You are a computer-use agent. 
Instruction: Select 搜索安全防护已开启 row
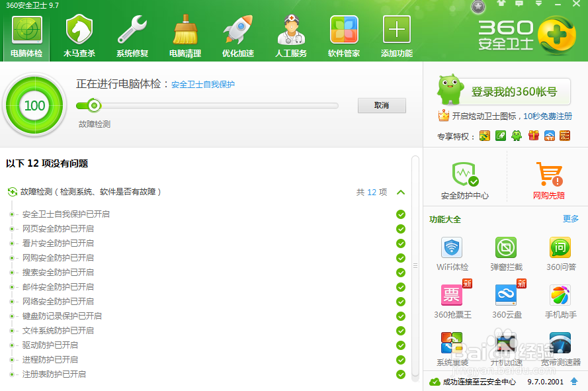(208, 273)
